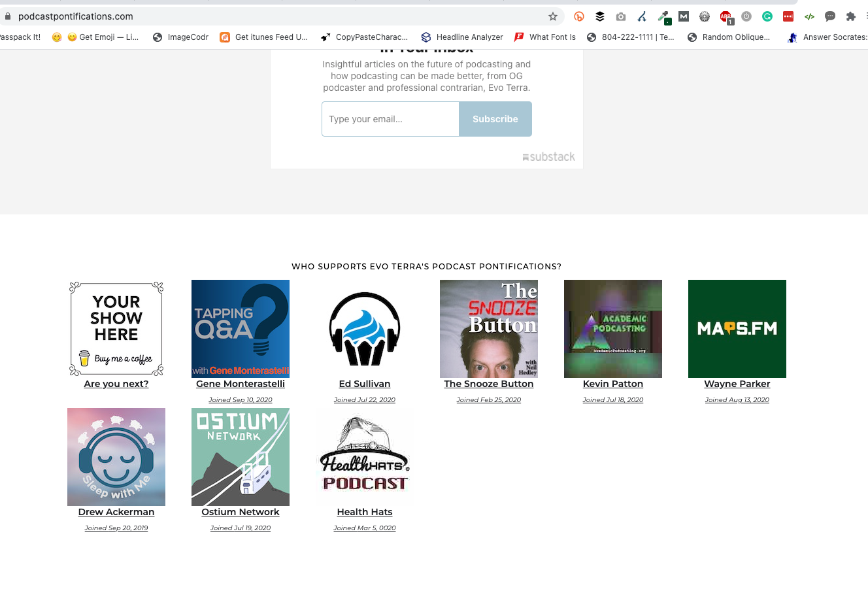Open the Headline Analyzer bookmark
This screenshot has width=868, height=591.
pyautogui.click(x=462, y=37)
